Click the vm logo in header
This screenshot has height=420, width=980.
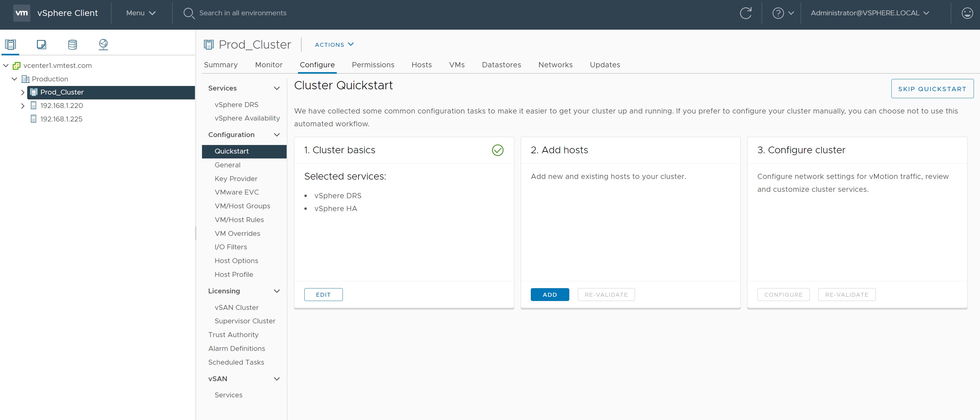coord(22,13)
